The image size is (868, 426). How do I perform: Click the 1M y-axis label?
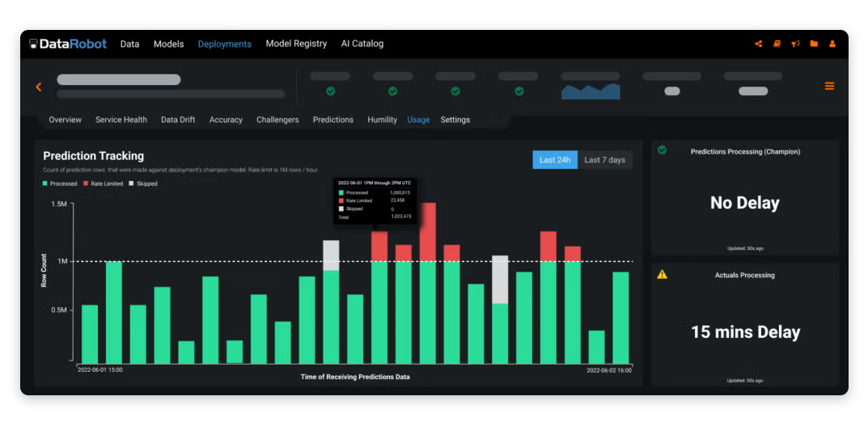point(62,261)
